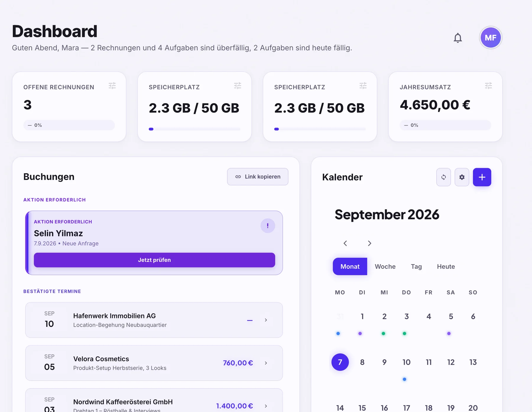Click Velora Cosmetics amount 760,00 €

coord(238,363)
